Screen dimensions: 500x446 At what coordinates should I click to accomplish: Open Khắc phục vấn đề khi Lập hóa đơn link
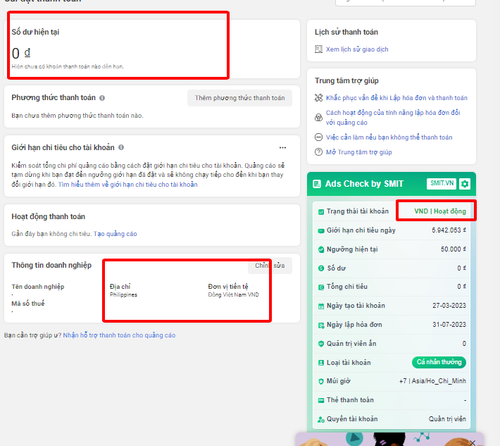pyautogui.click(x=397, y=98)
